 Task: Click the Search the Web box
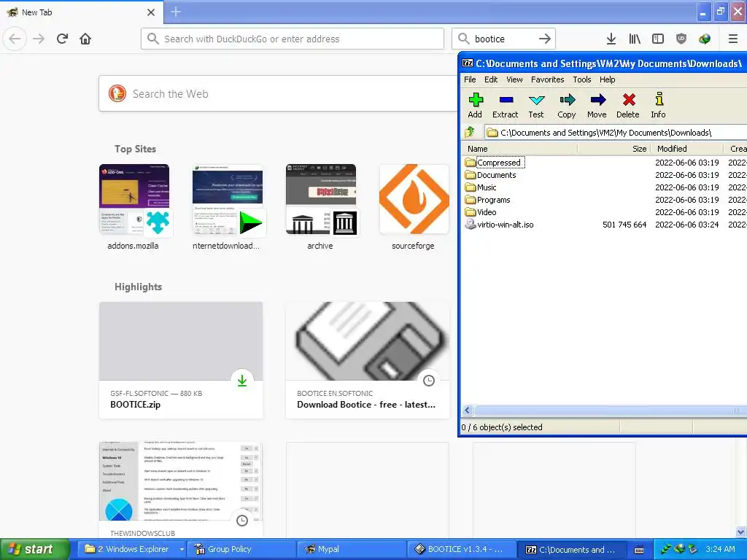coord(278,93)
